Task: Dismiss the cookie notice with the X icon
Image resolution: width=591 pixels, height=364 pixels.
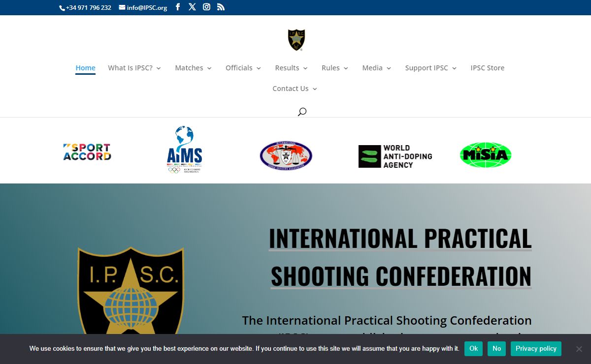Action: point(579,349)
